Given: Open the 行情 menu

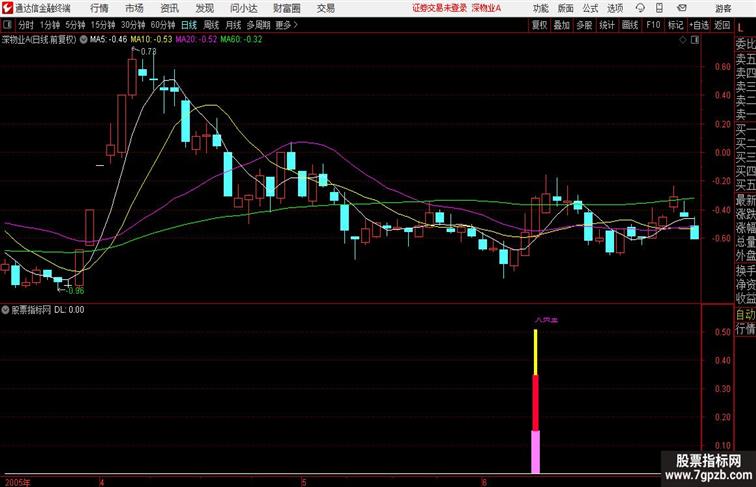Looking at the screenshot, I should [x=99, y=8].
